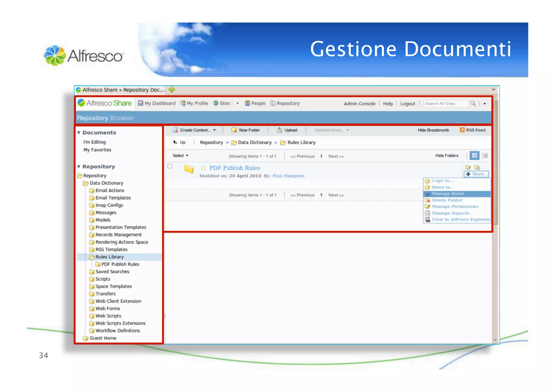555x392 pixels.
Task: Click Logout
Action: pos(408,103)
